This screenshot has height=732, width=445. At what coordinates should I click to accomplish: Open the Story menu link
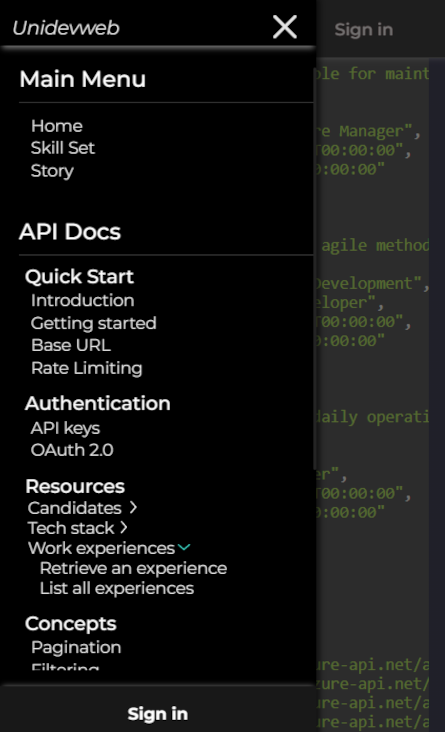[52, 171]
